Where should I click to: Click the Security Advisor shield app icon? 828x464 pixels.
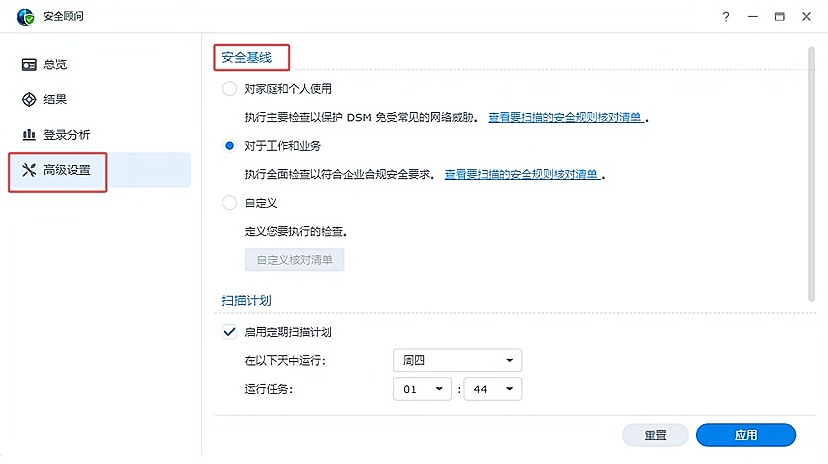(26, 16)
